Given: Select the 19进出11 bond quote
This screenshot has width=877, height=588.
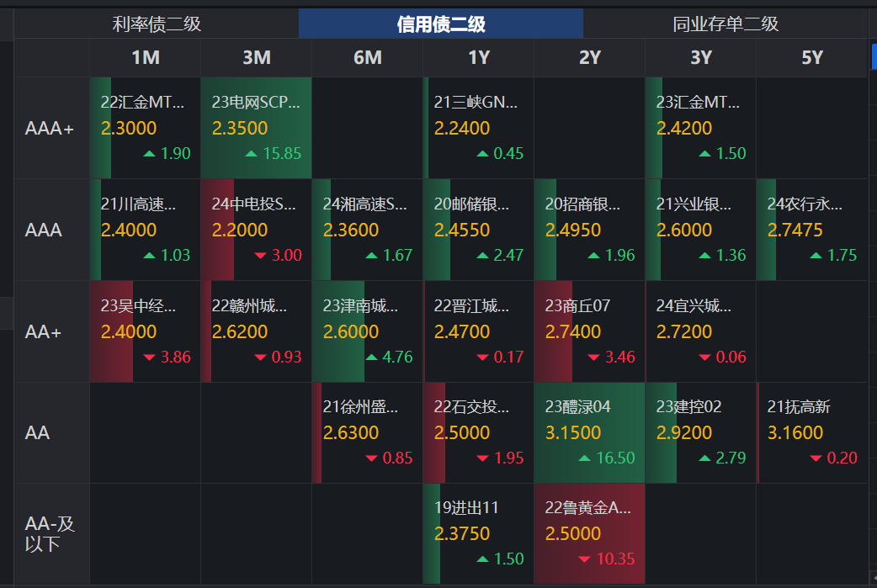Looking at the screenshot, I should [478, 533].
